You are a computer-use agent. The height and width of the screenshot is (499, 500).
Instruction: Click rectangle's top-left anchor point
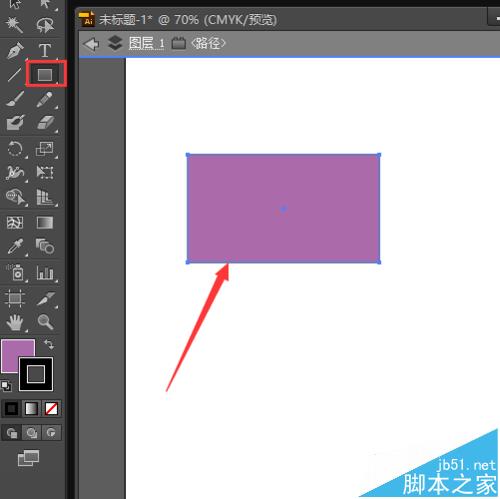pyautogui.click(x=188, y=155)
